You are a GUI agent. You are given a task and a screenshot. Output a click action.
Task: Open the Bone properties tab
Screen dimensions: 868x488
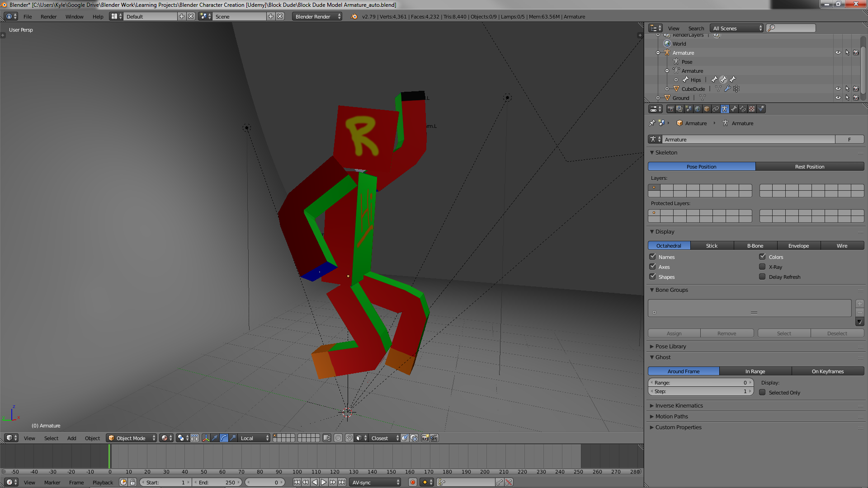[734, 109]
